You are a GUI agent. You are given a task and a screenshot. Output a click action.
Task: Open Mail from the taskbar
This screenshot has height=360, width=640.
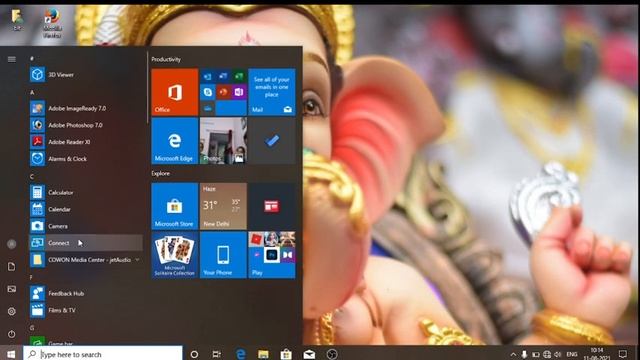point(309,354)
